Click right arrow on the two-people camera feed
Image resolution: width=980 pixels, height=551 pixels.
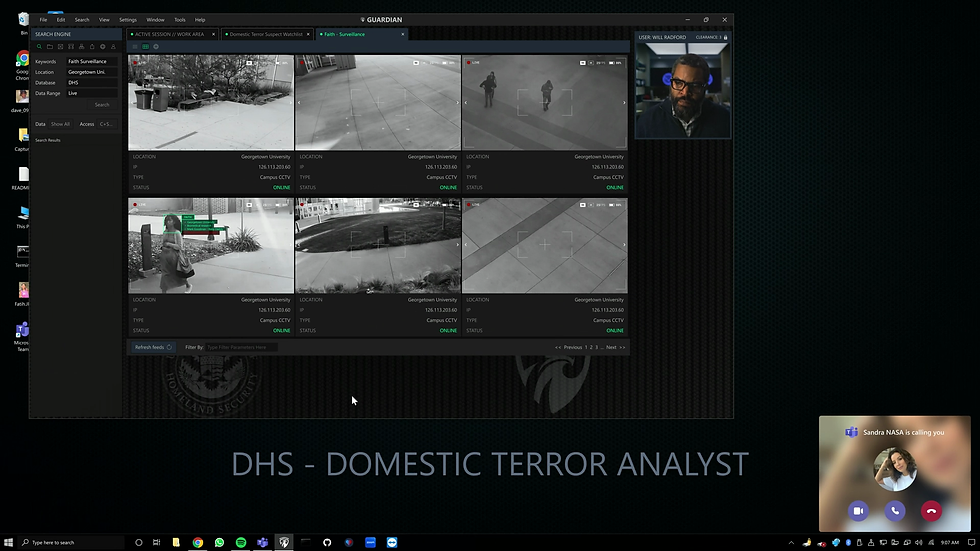[x=624, y=102]
